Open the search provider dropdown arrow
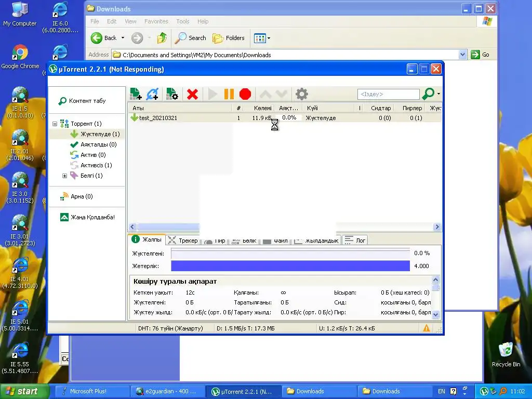Image resolution: width=532 pixels, height=399 pixels. [x=438, y=94]
